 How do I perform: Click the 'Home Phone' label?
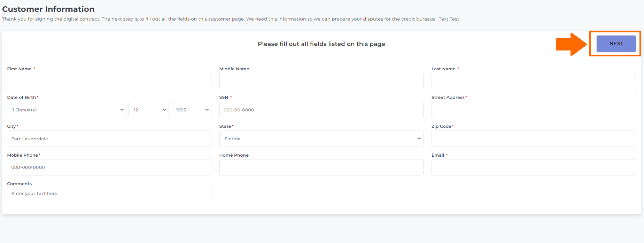[234, 155]
